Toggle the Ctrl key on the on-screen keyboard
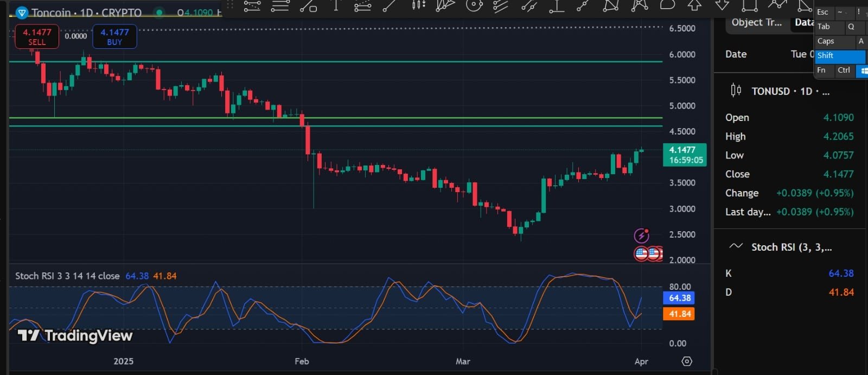Viewport: 868px width, 375px height. click(844, 71)
